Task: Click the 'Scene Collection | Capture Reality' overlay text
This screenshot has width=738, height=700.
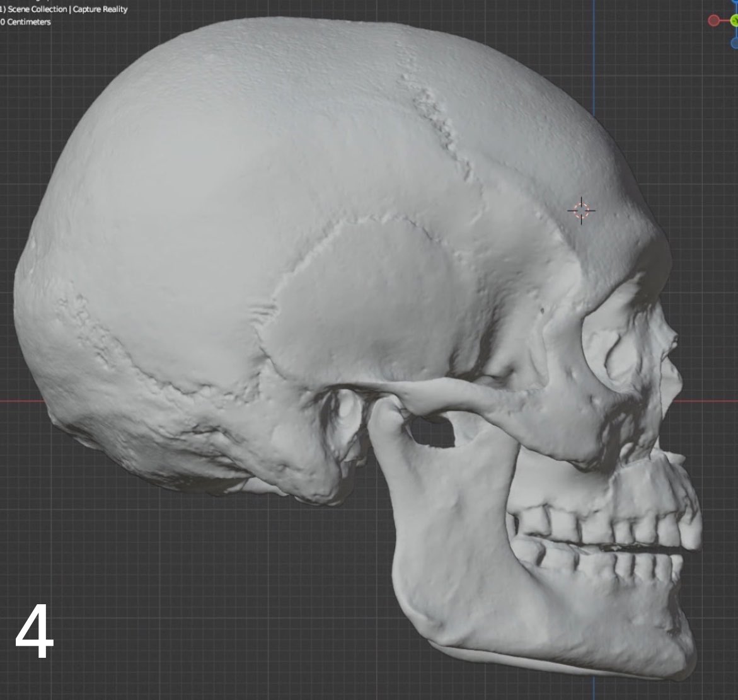Action: pos(67,9)
